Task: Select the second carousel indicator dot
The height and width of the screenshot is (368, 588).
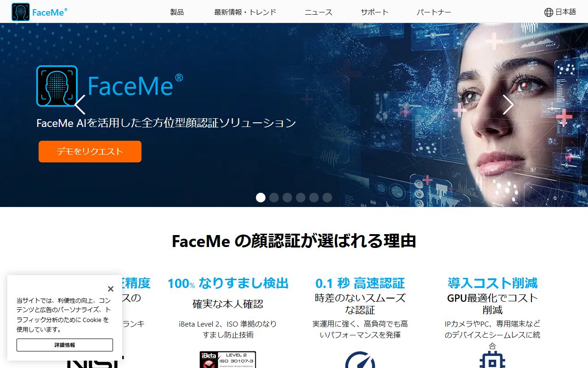Action: coord(274,197)
